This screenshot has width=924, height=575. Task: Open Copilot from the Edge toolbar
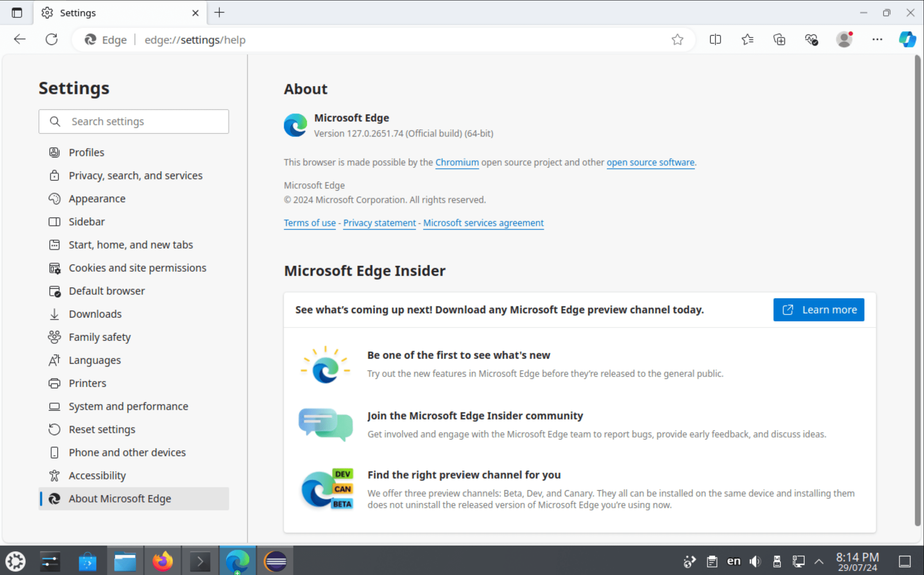[x=907, y=39]
